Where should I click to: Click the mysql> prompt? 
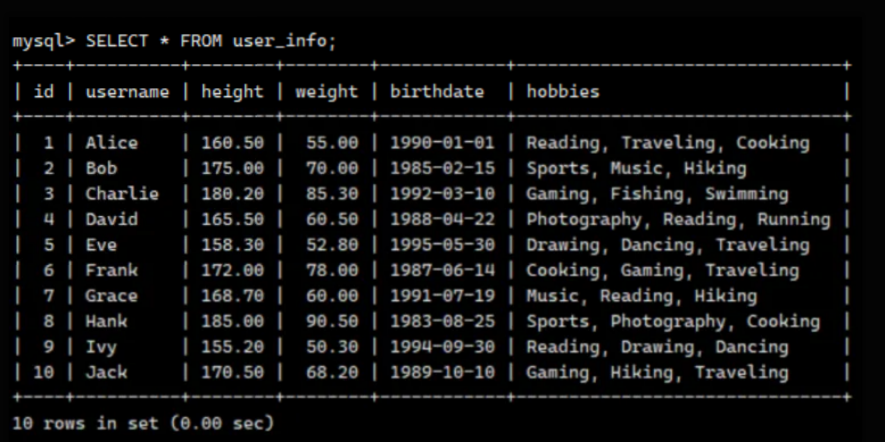click(44, 41)
